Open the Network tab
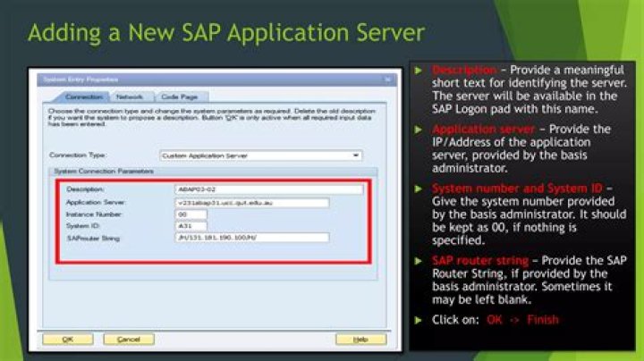The image size is (644, 361). point(130,97)
